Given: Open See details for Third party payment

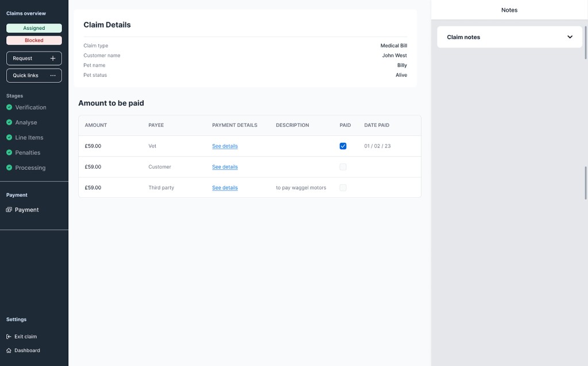Looking at the screenshot, I should click(225, 188).
